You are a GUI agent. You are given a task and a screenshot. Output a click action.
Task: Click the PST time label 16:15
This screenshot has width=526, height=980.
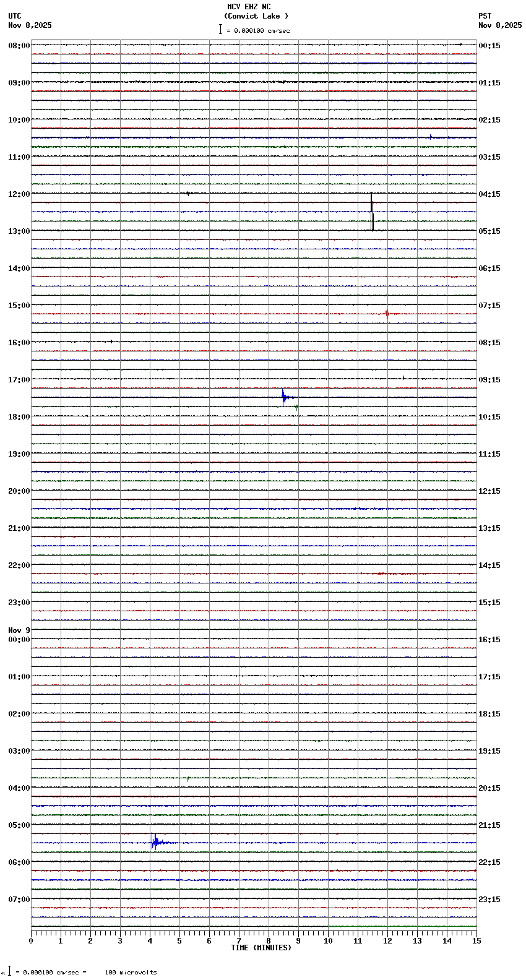point(489,640)
